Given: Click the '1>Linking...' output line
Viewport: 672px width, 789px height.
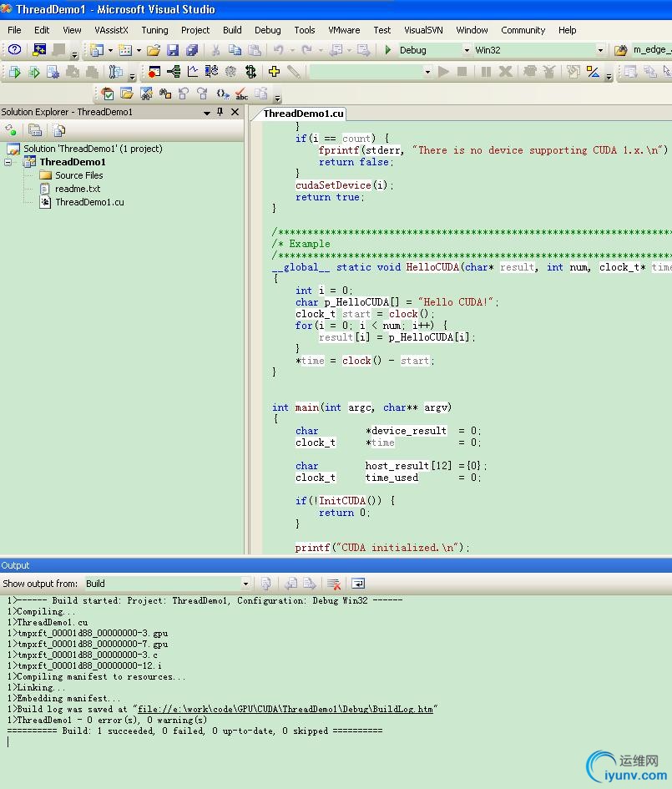Looking at the screenshot, I should tap(36, 687).
